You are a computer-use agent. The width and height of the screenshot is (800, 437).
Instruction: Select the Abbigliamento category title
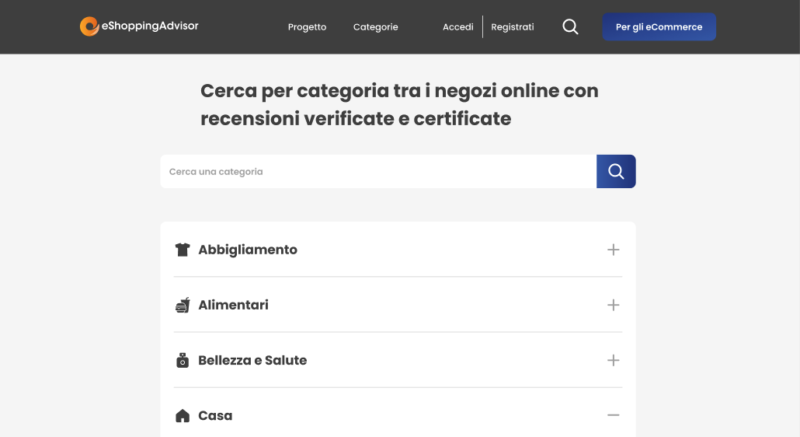247,250
